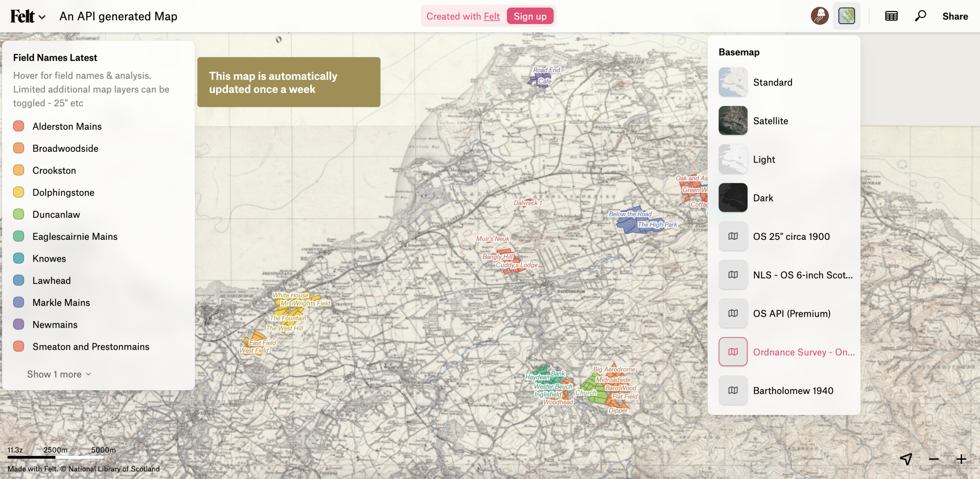Screen dimensions: 980x479
Task: Toggle the OS API (Premium) layer
Action: point(791,314)
